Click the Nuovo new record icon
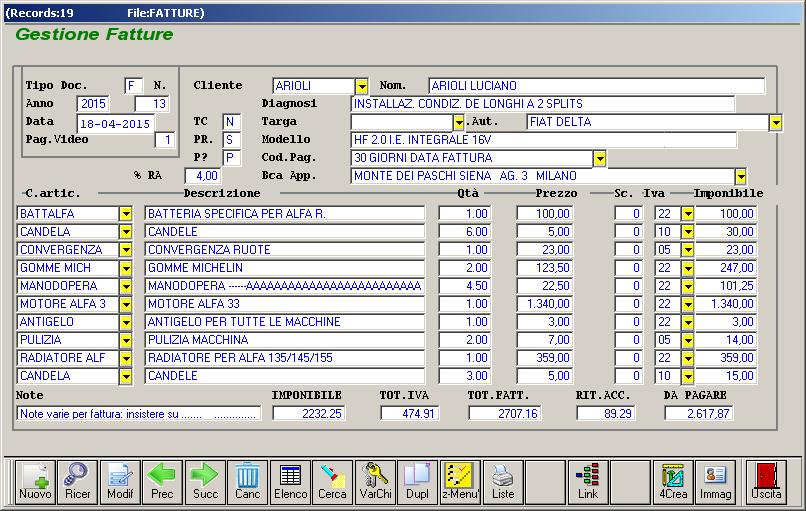The image size is (806, 511). pyautogui.click(x=35, y=481)
